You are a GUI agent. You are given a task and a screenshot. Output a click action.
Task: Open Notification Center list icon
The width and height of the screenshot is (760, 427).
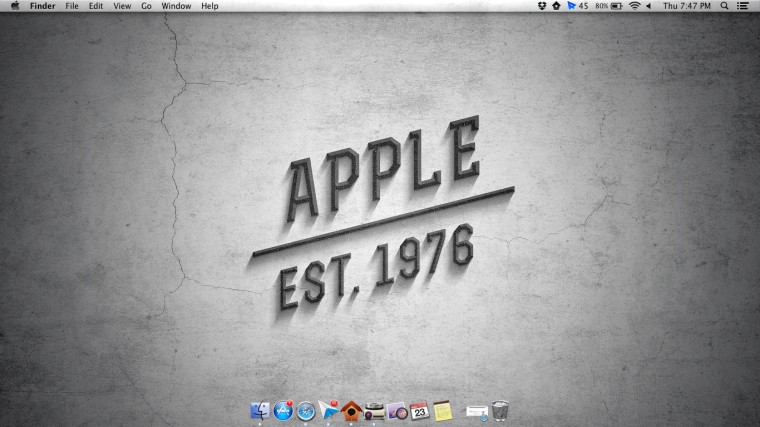[x=743, y=6]
